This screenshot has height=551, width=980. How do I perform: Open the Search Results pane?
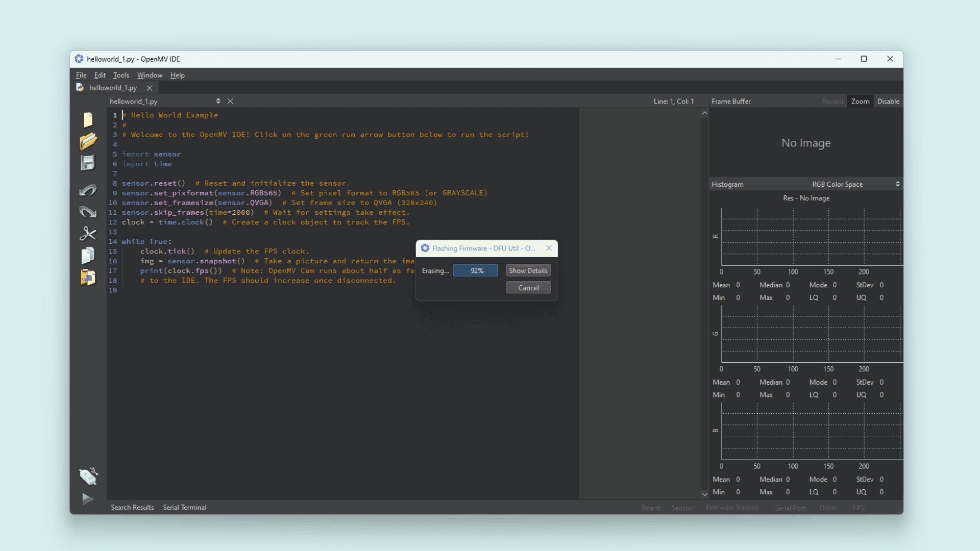point(132,507)
